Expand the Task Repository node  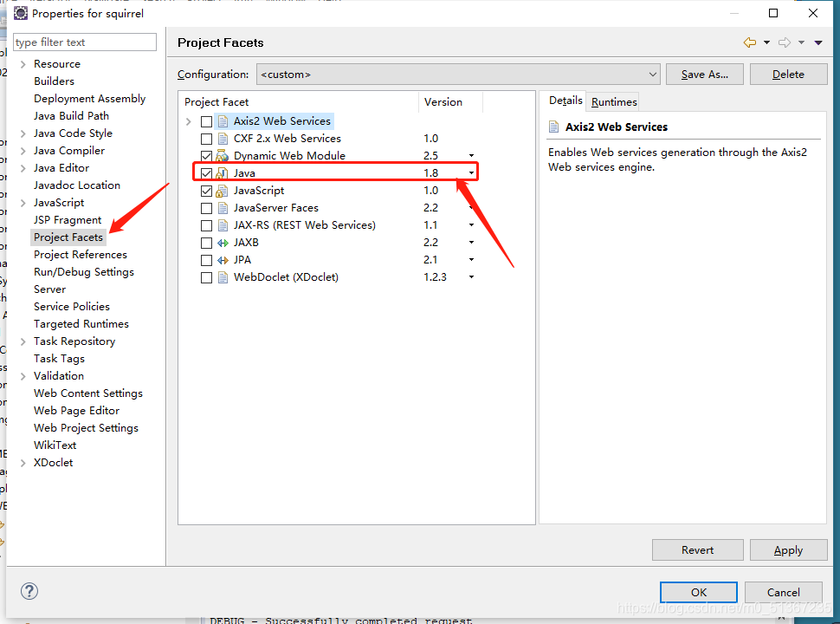tap(23, 341)
